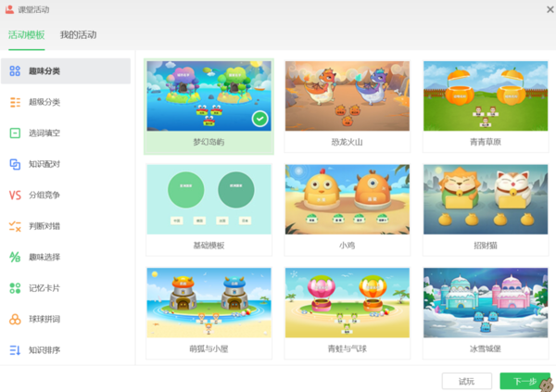The width and height of the screenshot is (556, 392).
Task: Click the 试玩 trial button
Action: 467,382
